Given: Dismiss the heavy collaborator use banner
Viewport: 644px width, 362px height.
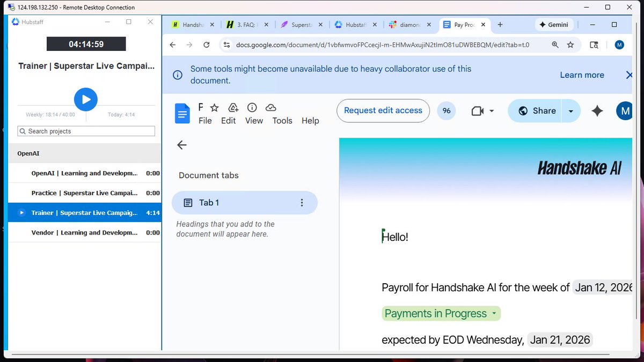Looking at the screenshot, I should tap(630, 75).
